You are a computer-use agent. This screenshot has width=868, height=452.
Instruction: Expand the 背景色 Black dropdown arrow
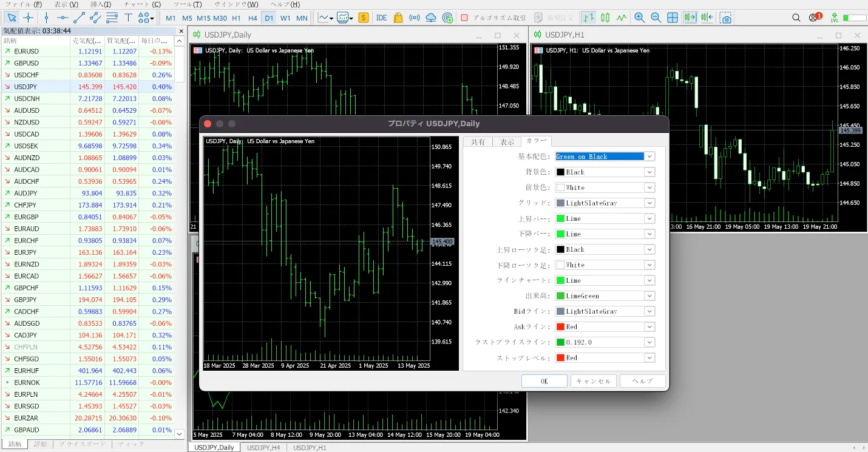(649, 172)
